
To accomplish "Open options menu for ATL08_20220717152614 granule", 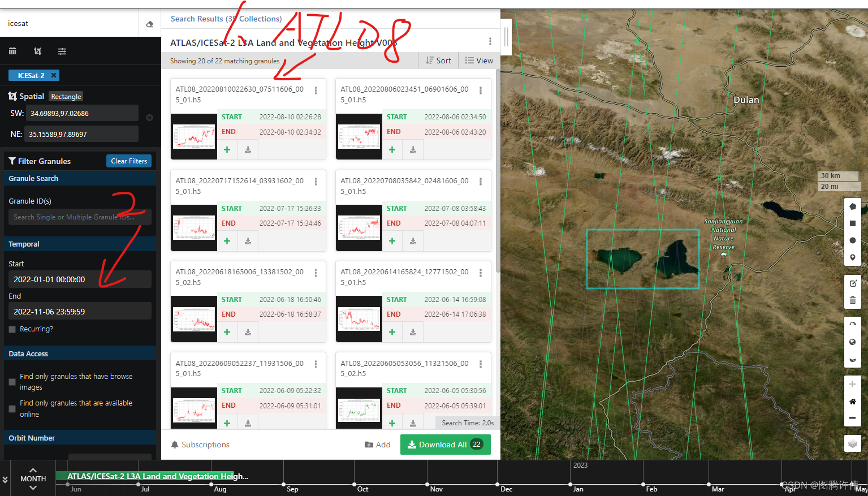I will [316, 182].
